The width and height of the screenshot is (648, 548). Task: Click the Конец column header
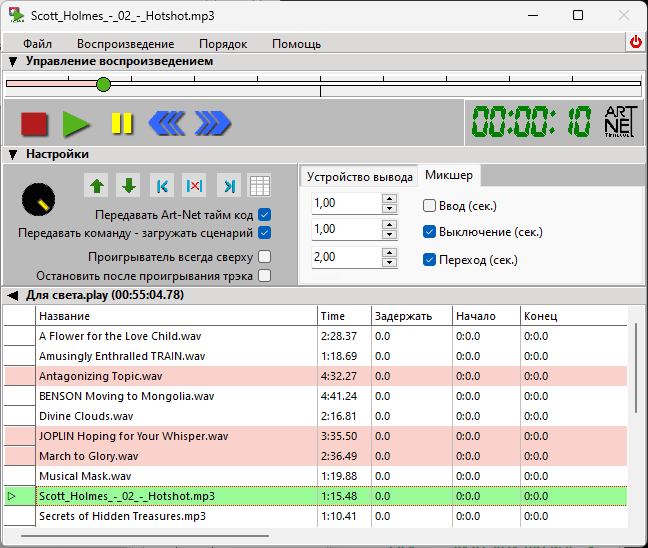point(574,316)
